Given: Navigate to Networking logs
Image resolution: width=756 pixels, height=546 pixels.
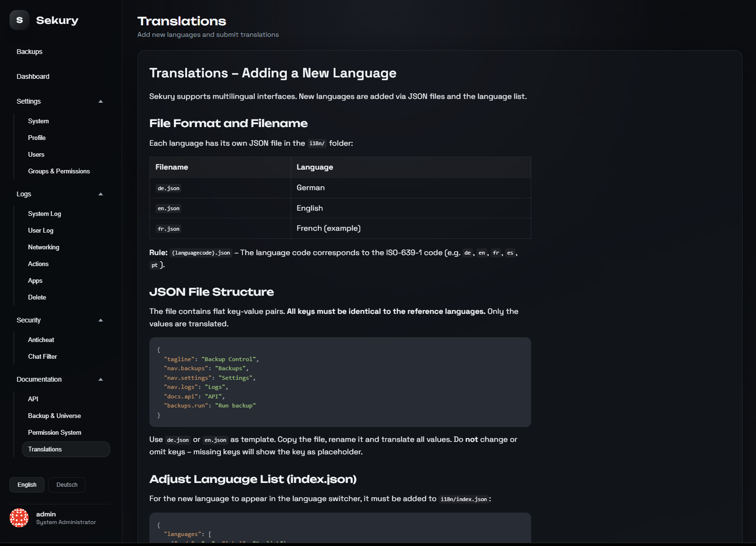Looking at the screenshot, I should pos(43,247).
